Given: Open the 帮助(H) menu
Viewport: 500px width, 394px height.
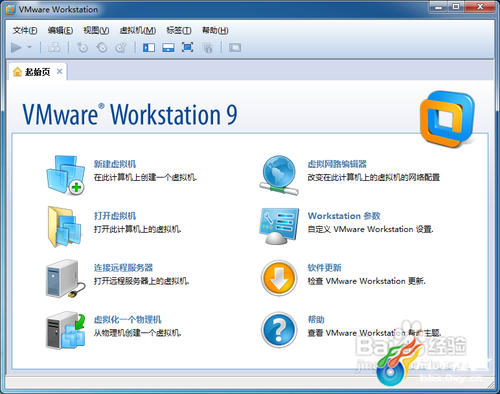Looking at the screenshot, I should click(215, 31).
